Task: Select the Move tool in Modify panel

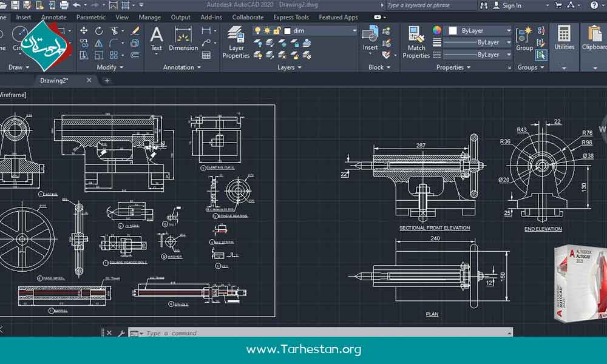Action: [84, 30]
